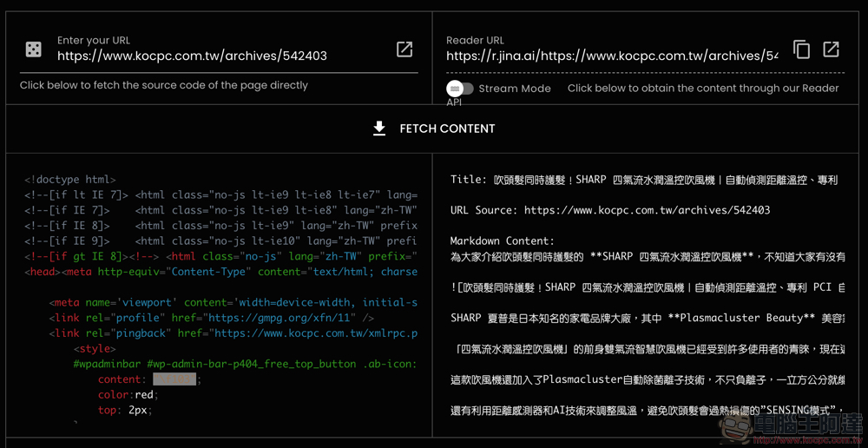Click the '<head><meta http-equiv' source line

click(220, 272)
